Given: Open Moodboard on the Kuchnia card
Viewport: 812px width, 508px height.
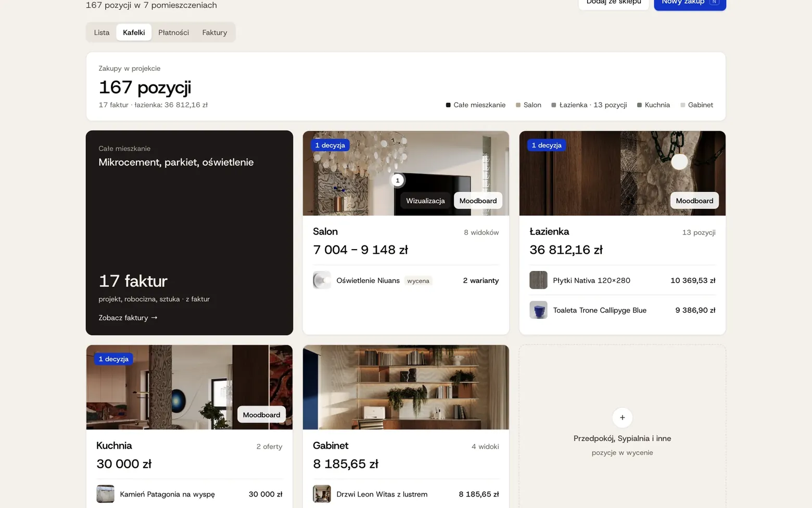Looking at the screenshot, I should (261, 415).
